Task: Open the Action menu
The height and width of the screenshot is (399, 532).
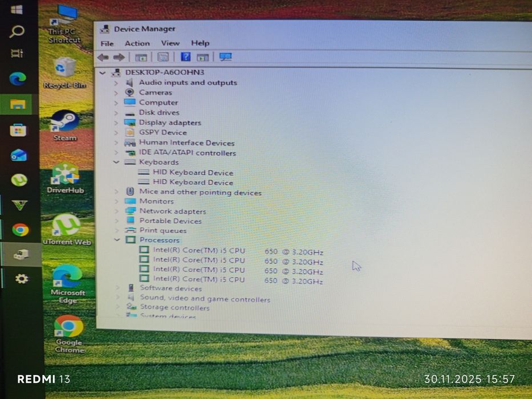Action: click(137, 43)
